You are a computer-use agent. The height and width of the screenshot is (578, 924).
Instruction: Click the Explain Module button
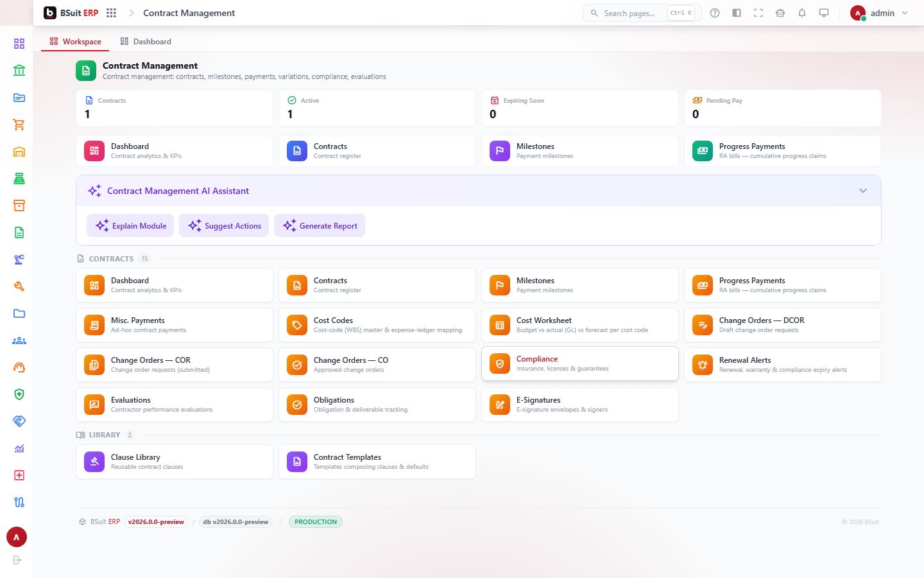pos(130,225)
